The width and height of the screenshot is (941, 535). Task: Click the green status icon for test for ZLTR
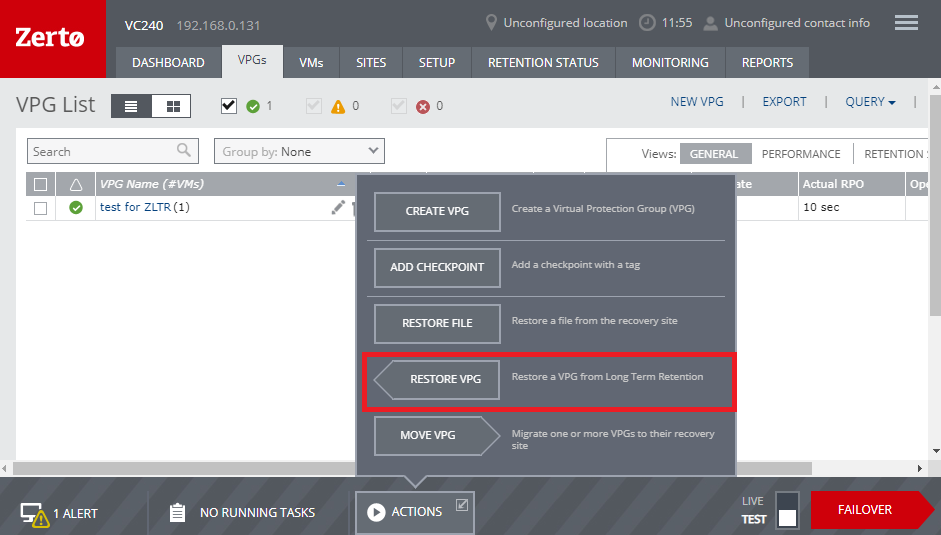(76, 208)
